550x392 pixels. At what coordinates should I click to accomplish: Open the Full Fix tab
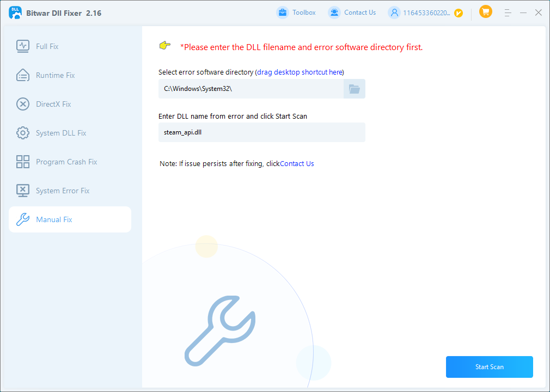coord(70,46)
